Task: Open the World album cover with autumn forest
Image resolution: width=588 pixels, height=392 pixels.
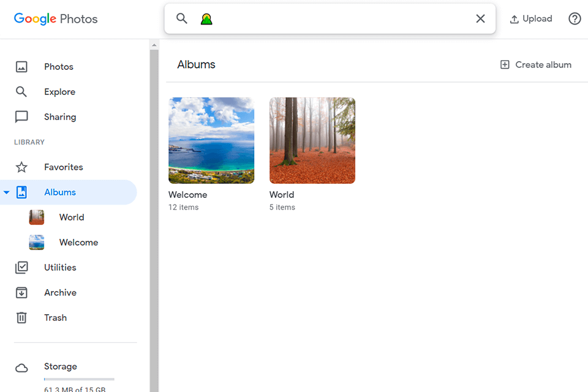Action: pyautogui.click(x=312, y=140)
